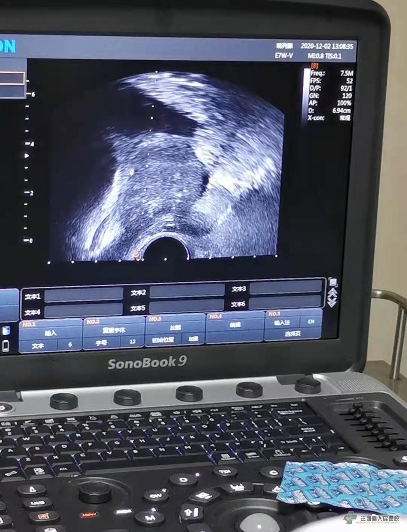407x532 pixels.
Task: Click the page icon above the scroll arrows
Action: pyautogui.click(x=333, y=283)
